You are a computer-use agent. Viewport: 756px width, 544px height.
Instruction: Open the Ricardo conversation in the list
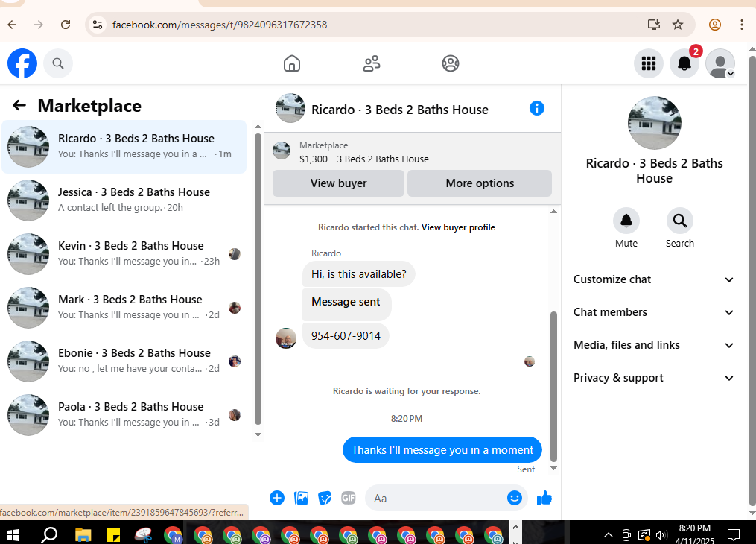[124, 147]
